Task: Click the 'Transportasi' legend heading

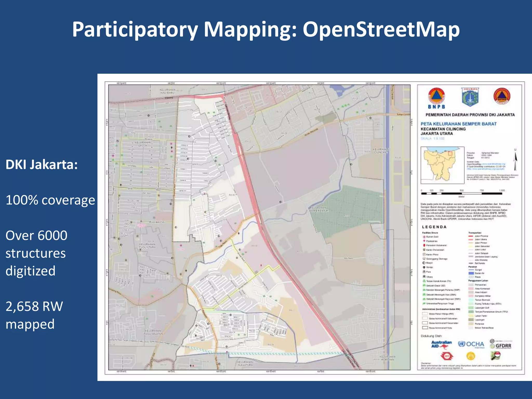Action: coord(475,233)
